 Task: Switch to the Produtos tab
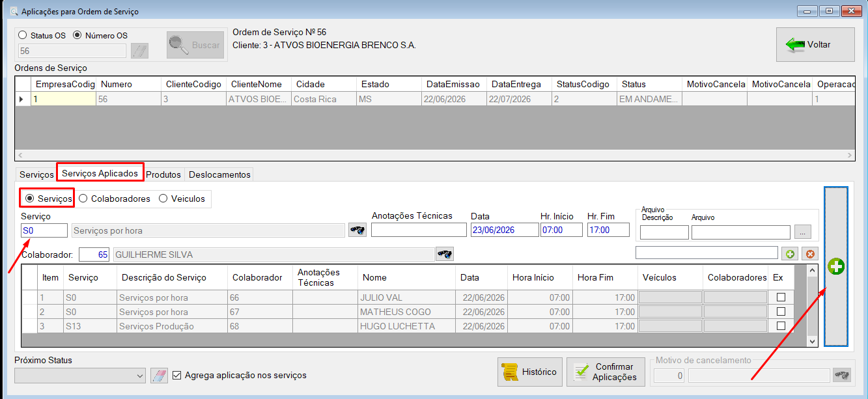(x=163, y=174)
